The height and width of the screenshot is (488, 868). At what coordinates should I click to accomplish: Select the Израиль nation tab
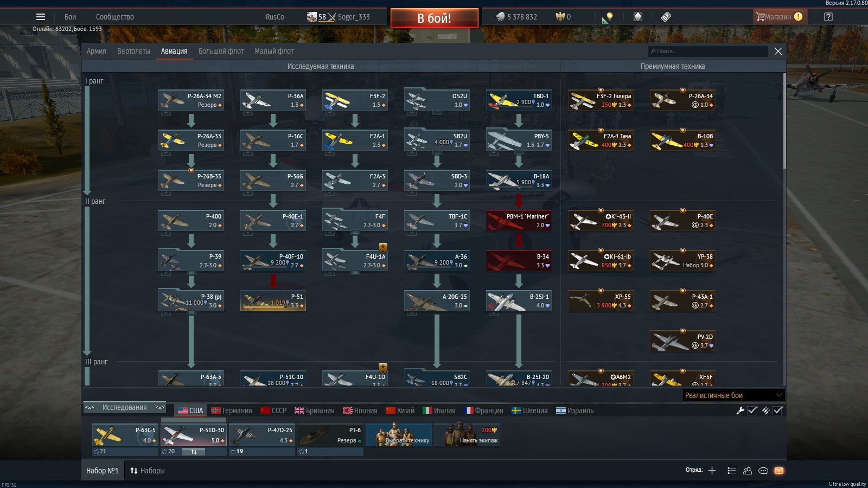575,410
